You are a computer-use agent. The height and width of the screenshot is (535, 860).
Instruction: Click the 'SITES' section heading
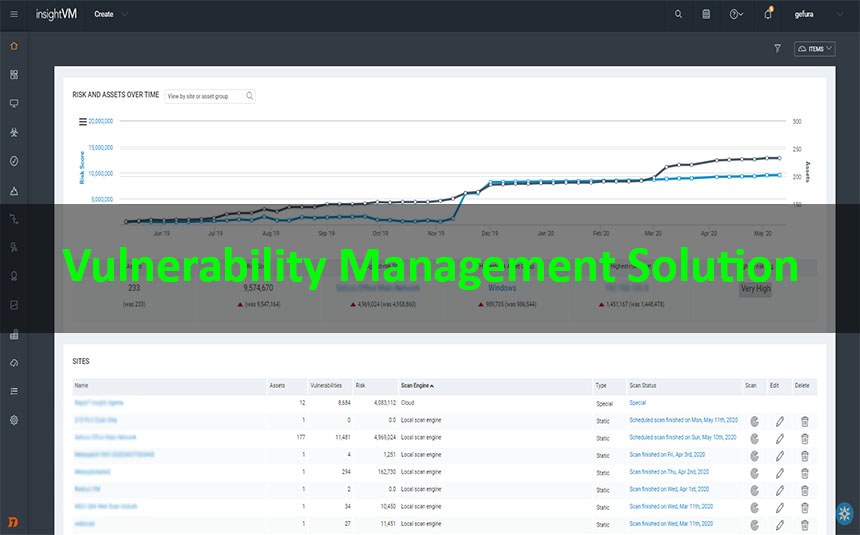81,361
